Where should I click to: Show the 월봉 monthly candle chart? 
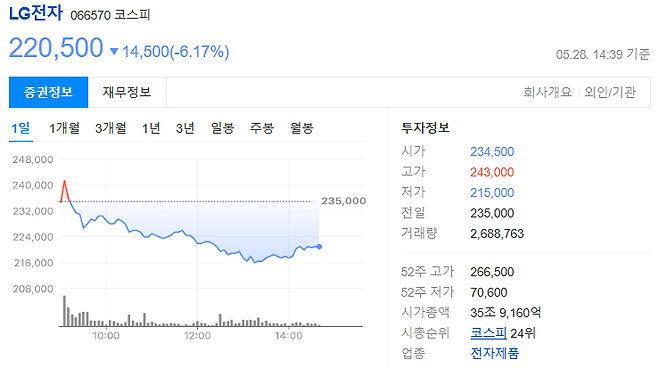coord(302,128)
